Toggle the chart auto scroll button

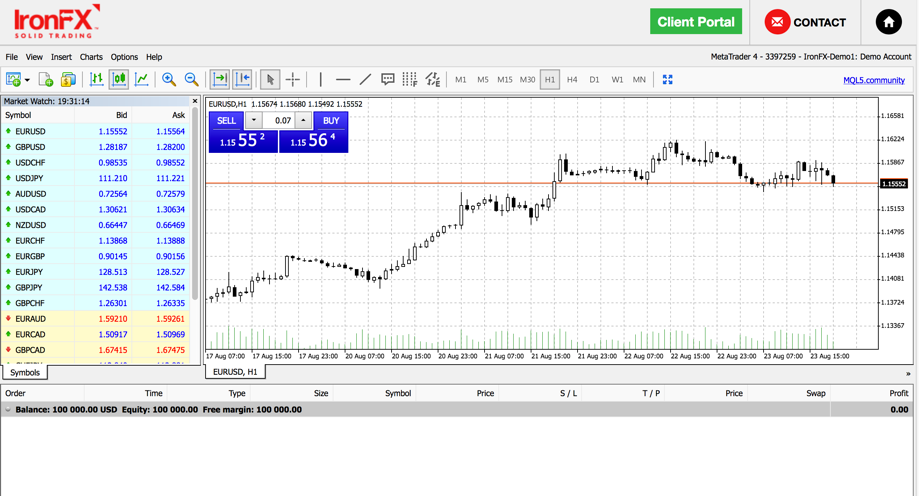(220, 79)
